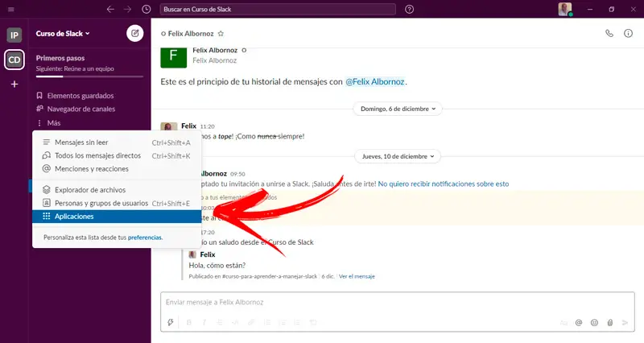Expand the Jueves, 10 de diciembre date menu
This screenshot has height=343, width=644.
coord(398,156)
